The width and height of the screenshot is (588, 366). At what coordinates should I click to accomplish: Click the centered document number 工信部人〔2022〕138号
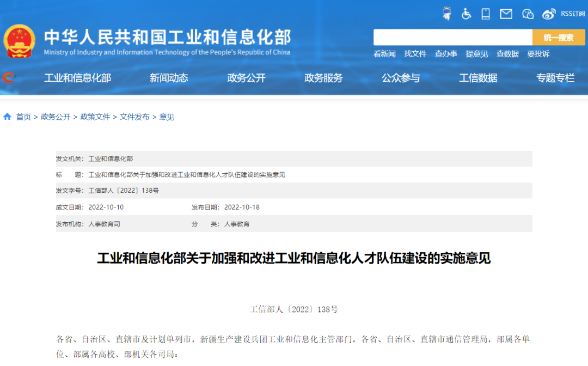pyautogui.click(x=294, y=309)
